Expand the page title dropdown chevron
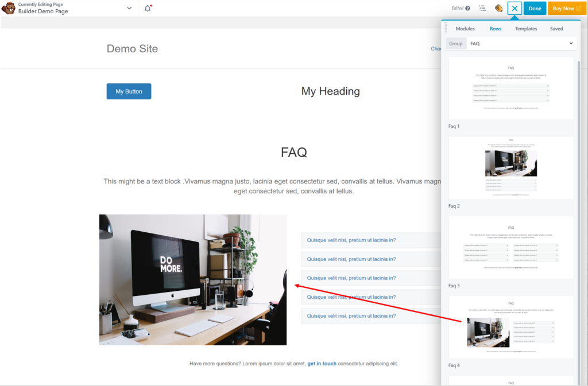 coord(129,8)
